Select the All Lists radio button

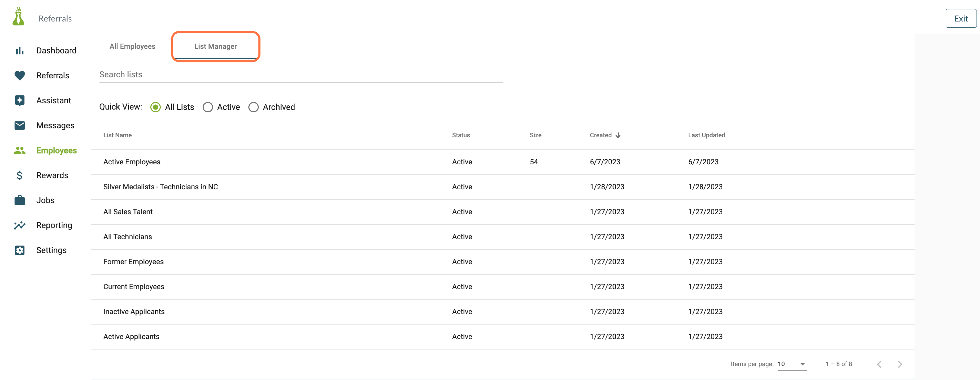pyautogui.click(x=155, y=107)
